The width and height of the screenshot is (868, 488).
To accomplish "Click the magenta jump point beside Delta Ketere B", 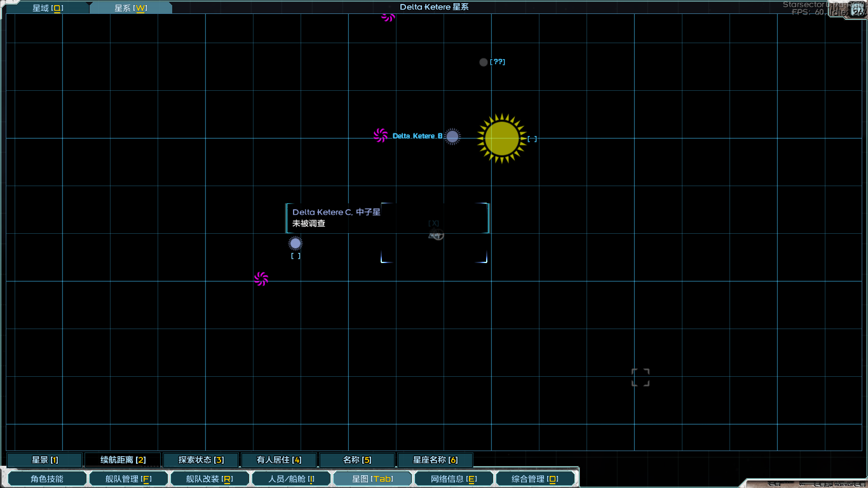I will (x=381, y=135).
